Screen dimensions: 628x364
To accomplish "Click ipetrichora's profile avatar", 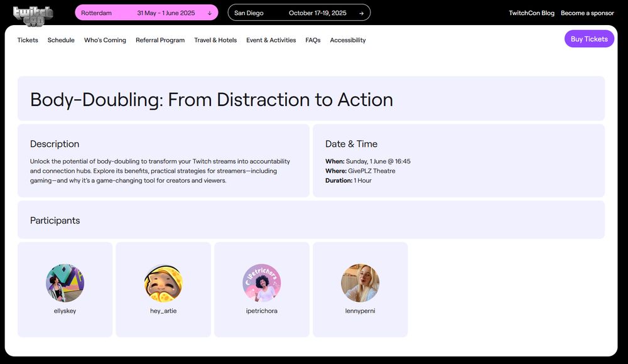I will [x=262, y=283].
